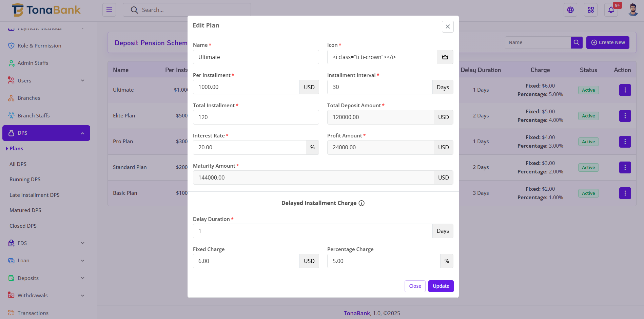Click the Update button

[x=441, y=286]
